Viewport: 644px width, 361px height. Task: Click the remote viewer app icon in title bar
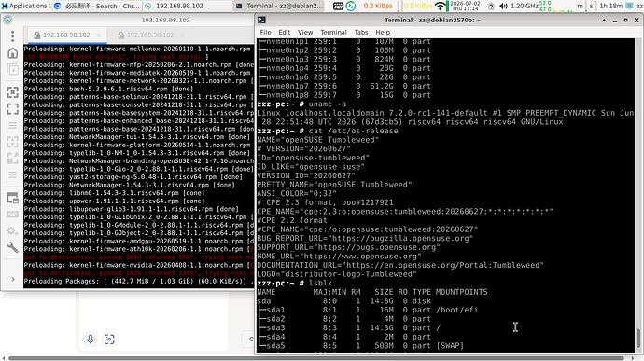[x=7, y=20]
